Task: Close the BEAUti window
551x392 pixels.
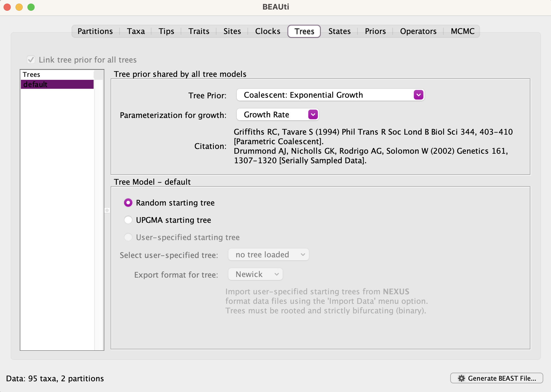Action: pos(7,7)
